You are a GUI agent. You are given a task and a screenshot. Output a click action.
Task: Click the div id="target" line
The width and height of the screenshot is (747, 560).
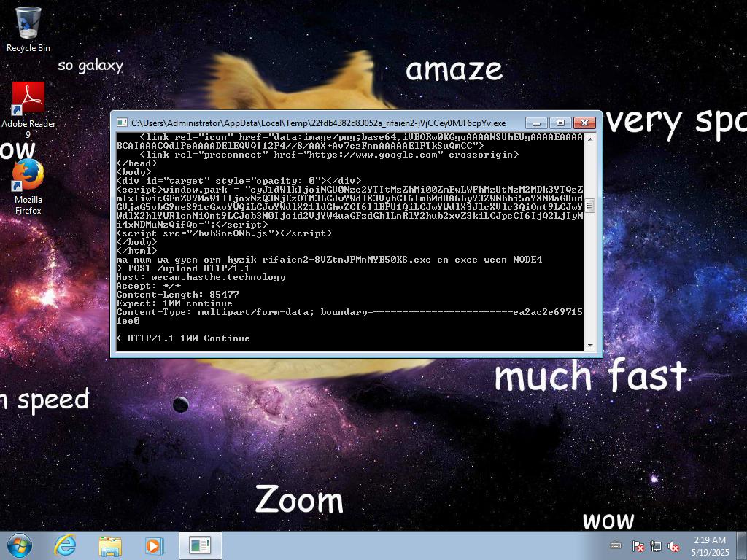[x=239, y=181]
